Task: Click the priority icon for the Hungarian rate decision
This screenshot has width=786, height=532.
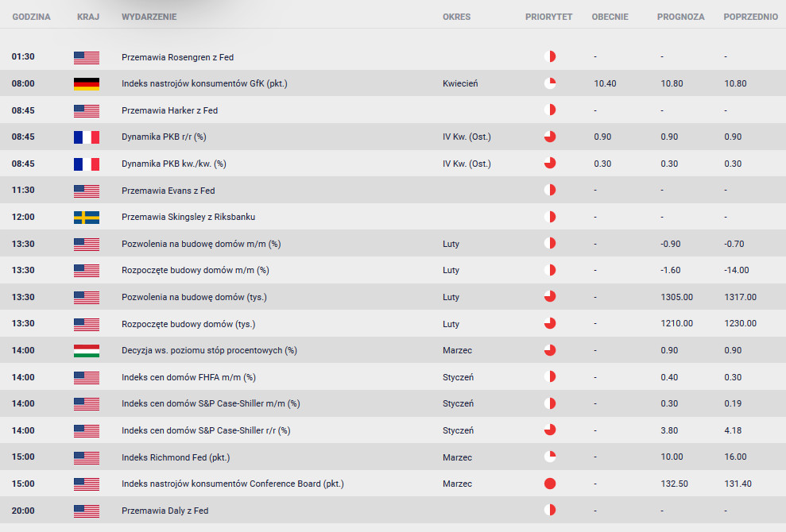Action: tap(550, 349)
